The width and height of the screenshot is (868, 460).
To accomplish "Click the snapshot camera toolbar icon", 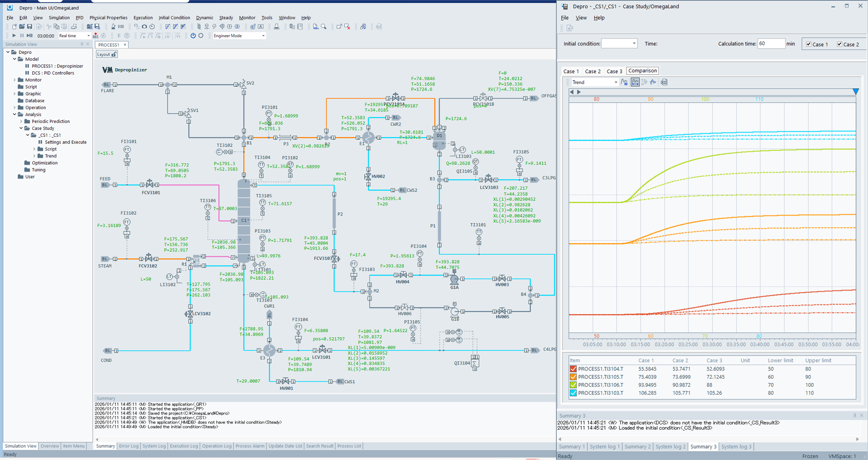I will pyautogui.click(x=144, y=27).
